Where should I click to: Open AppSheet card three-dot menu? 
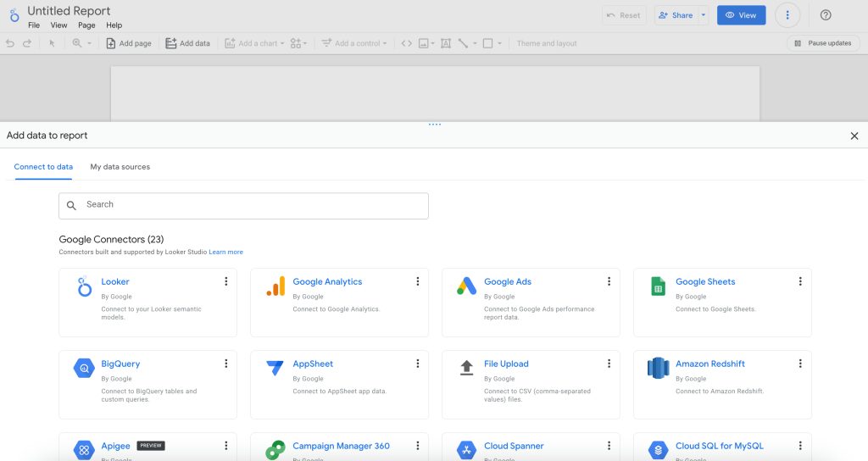417,364
